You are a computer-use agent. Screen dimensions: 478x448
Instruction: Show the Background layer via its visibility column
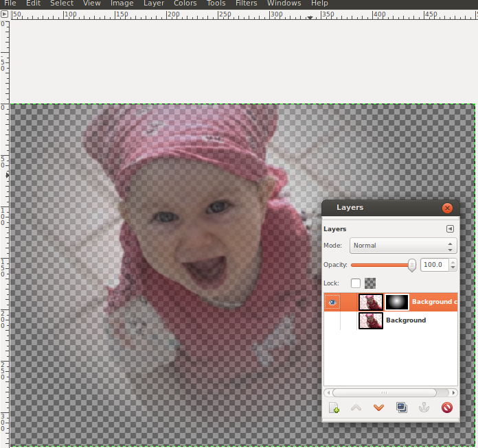(x=332, y=320)
